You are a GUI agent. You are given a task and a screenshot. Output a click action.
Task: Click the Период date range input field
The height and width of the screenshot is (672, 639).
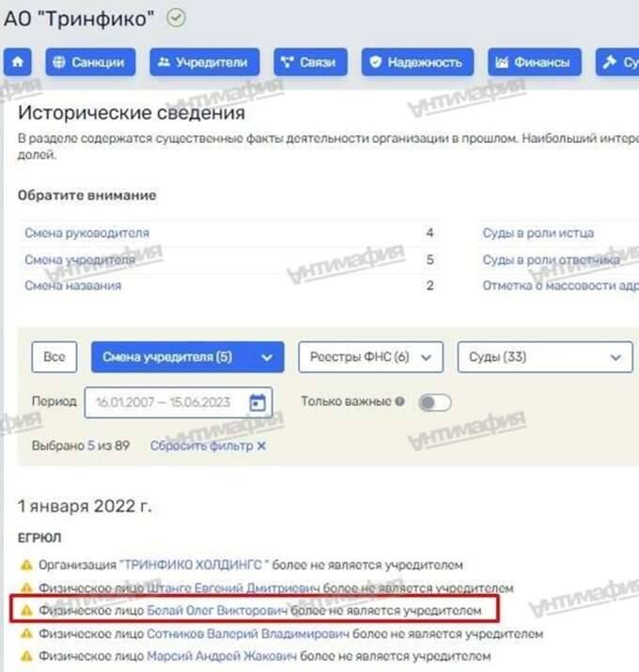tap(179, 402)
